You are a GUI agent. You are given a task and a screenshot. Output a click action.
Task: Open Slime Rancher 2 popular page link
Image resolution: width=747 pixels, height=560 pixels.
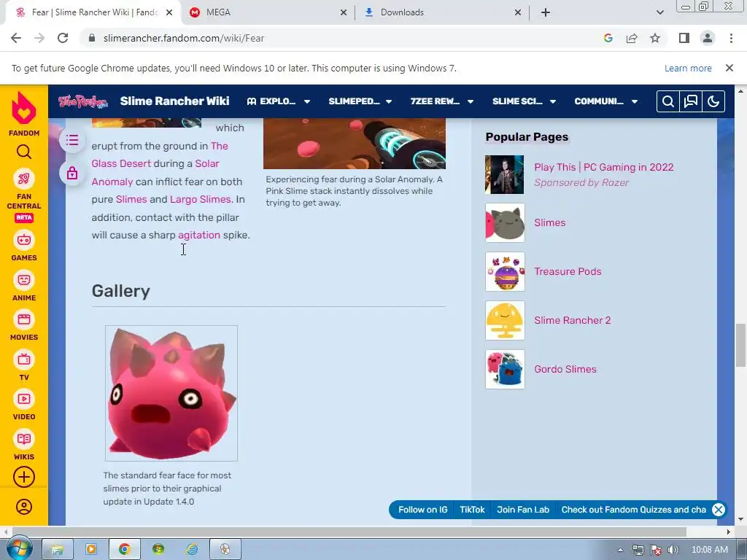coord(572,320)
